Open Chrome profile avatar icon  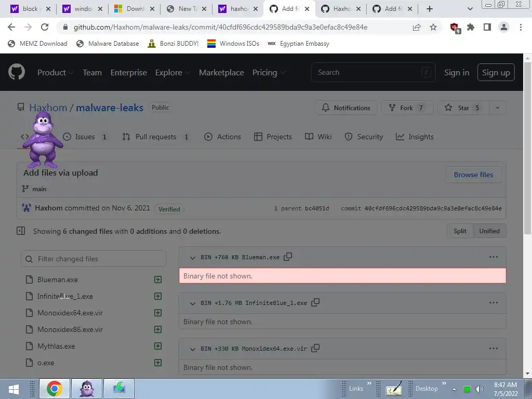tap(504, 27)
